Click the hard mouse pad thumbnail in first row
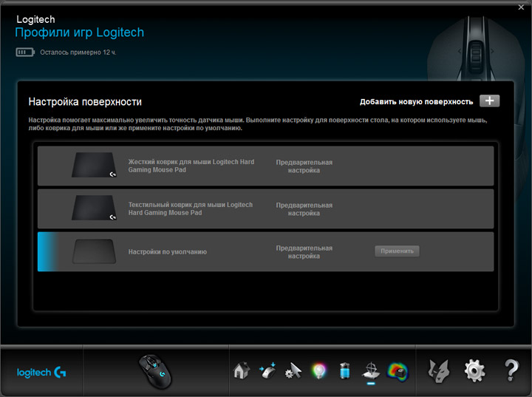Image resolution: width=532 pixels, height=397 pixels. click(94, 165)
